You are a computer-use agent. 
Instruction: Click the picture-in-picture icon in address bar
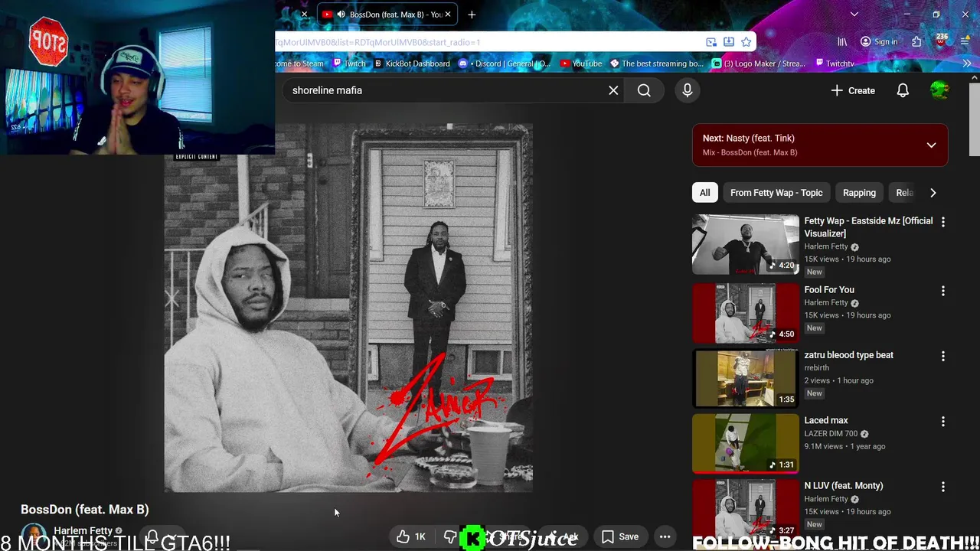click(711, 42)
